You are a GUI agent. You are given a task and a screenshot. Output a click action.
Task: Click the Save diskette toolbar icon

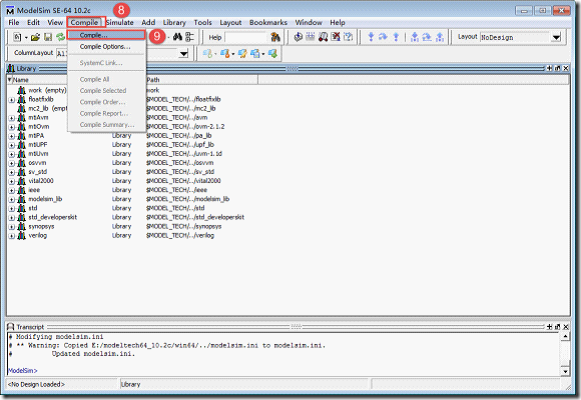[x=48, y=37]
